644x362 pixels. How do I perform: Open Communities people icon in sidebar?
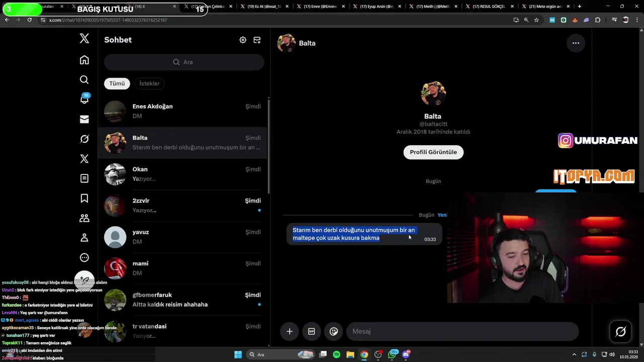84,218
